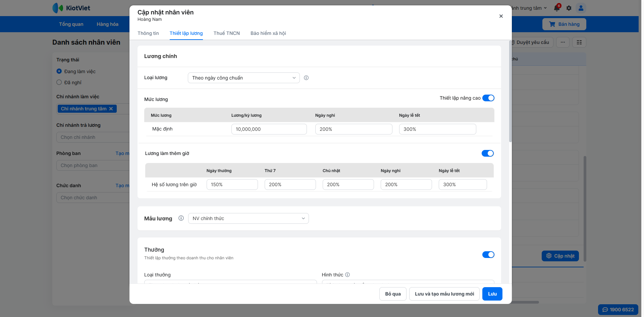Select the Đã nghỉ radio option
Image resolution: width=644 pixels, height=317 pixels.
59,82
